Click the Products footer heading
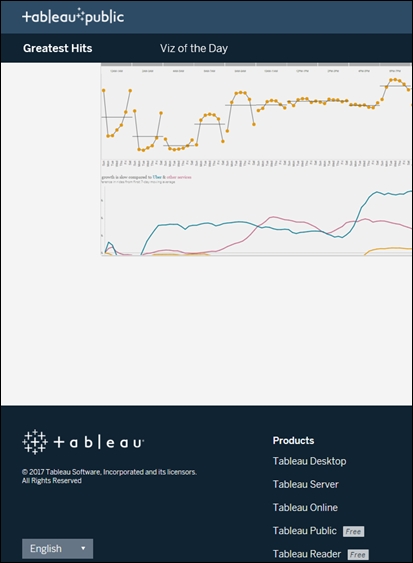Image resolution: width=413 pixels, height=563 pixels. tap(293, 441)
